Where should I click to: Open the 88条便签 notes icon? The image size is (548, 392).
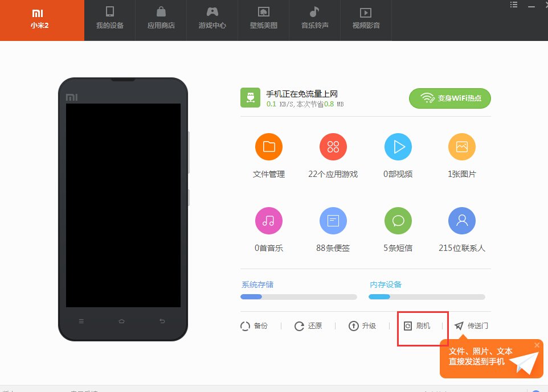click(x=333, y=221)
